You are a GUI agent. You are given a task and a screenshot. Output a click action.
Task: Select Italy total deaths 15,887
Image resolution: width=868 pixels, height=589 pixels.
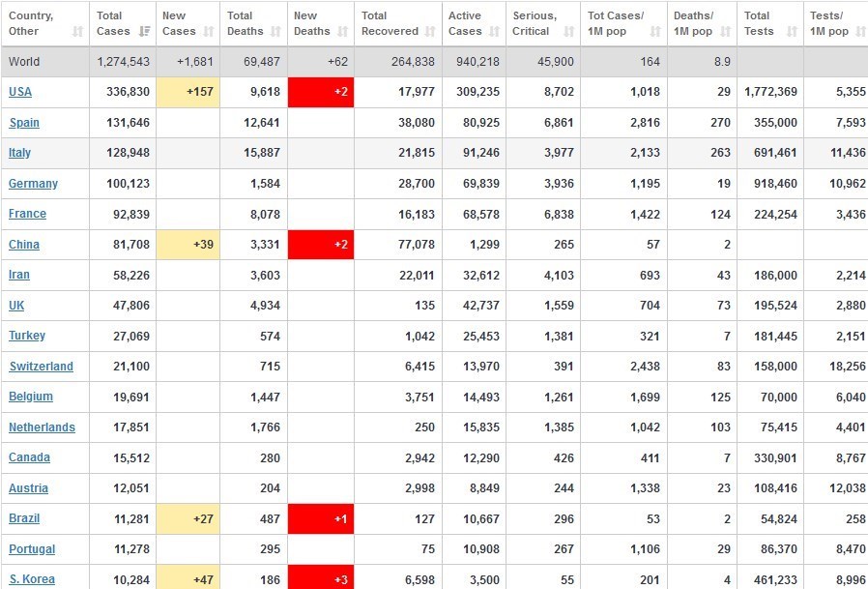point(262,153)
